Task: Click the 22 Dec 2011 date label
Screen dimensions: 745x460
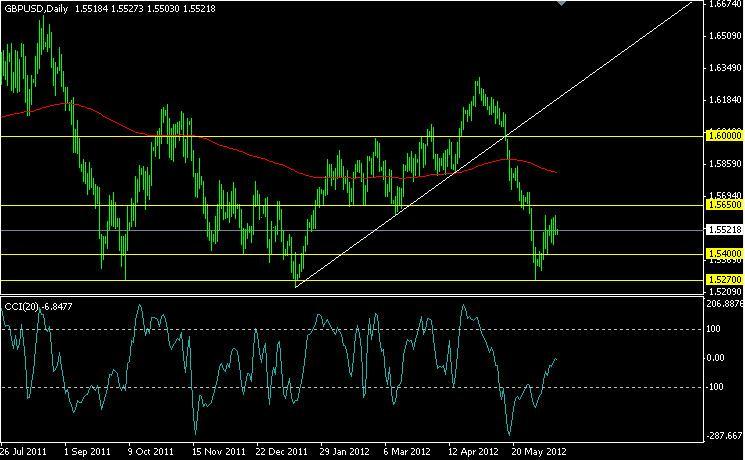Action: coord(282,451)
